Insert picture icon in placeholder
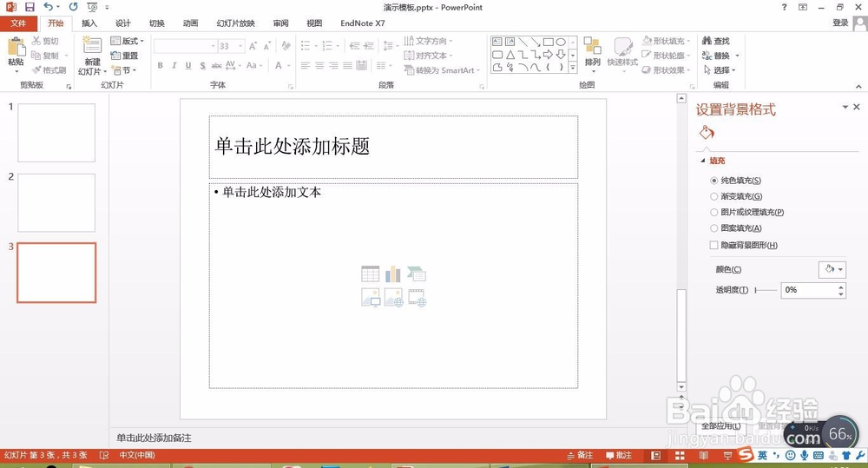This screenshot has height=468, width=868. [x=371, y=298]
